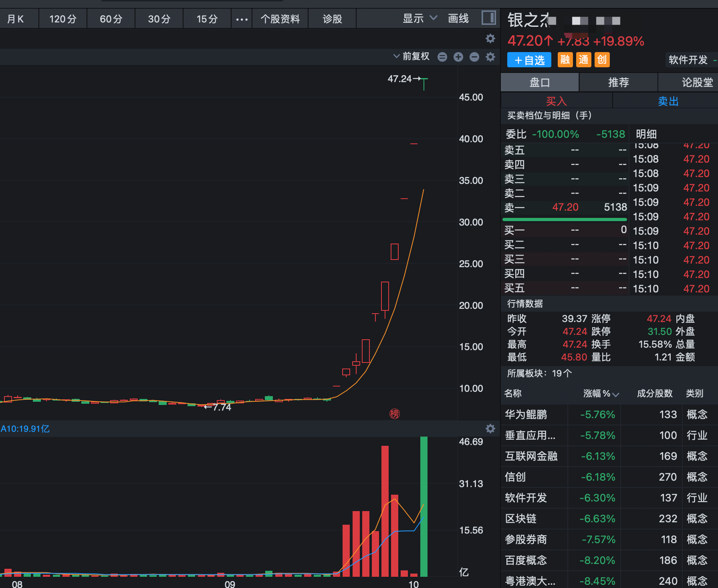Viewport: 718px width, 588px height.
Task: Click the 7.74 low price label on chart
Action: (x=222, y=407)
